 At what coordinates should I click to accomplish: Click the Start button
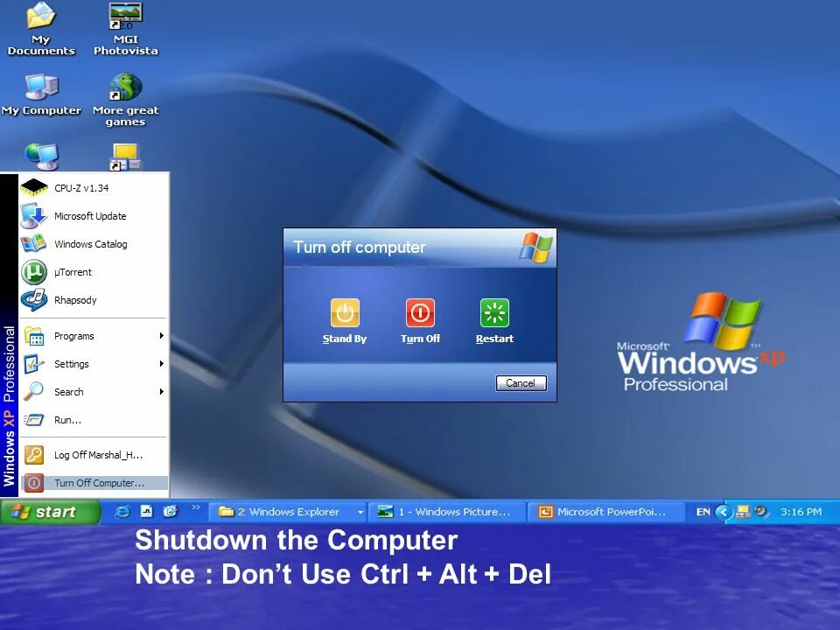[x=50, y=512]
